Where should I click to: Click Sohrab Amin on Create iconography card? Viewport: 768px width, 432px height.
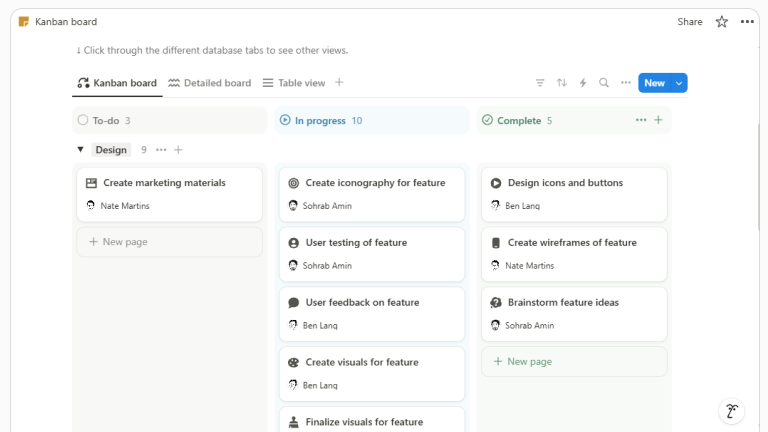click(x=327, y=206)
